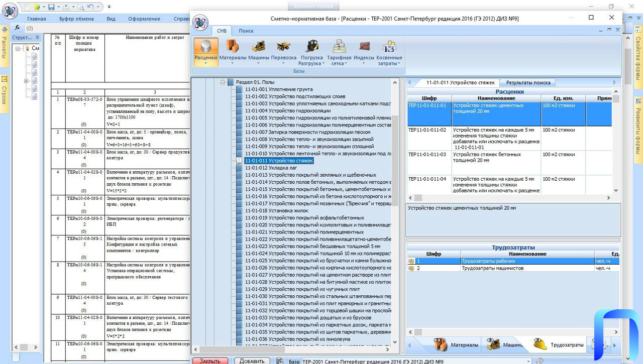Expand the collapsed node in the structure tree
Screen dimensions: 643x364
26,81
